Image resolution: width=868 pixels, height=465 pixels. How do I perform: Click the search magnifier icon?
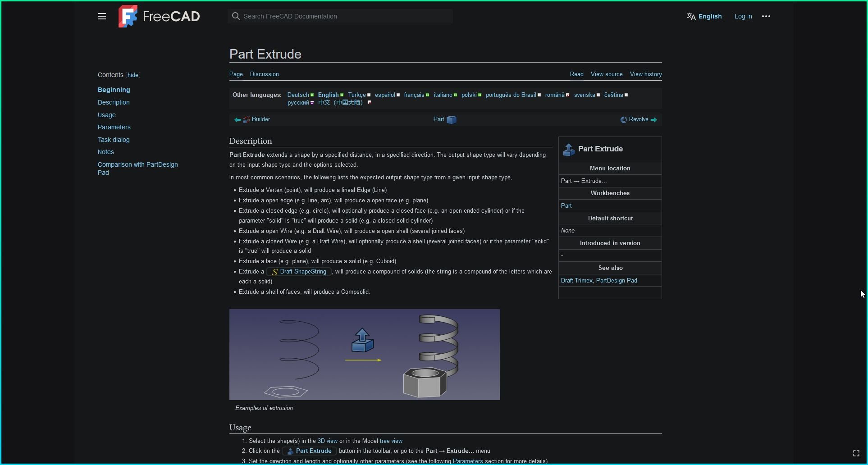point(236,16)
